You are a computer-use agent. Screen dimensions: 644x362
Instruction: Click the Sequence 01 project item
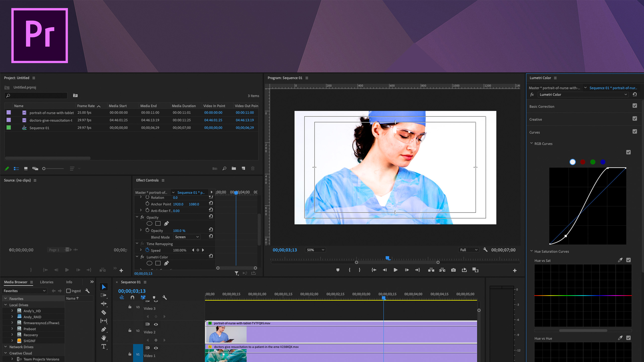coord(39,128)
